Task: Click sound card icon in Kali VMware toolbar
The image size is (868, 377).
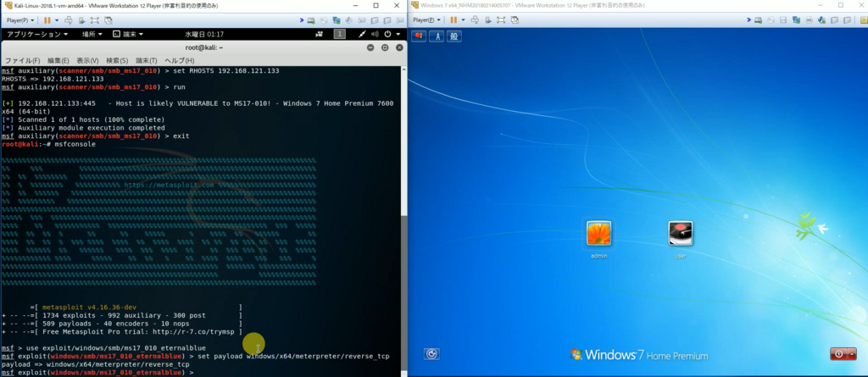Action: click(x=348, y=20)
